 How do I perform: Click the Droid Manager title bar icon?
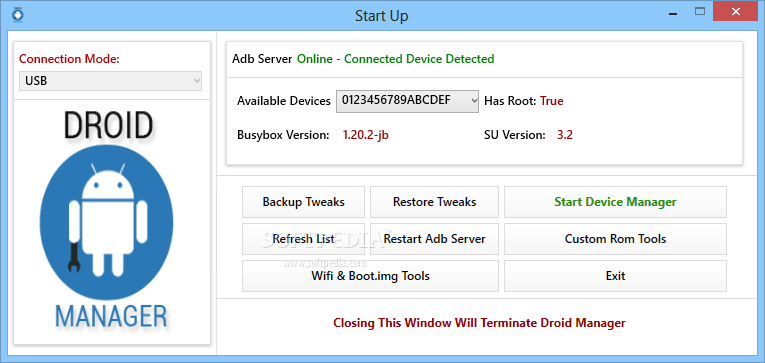[18, 15]
